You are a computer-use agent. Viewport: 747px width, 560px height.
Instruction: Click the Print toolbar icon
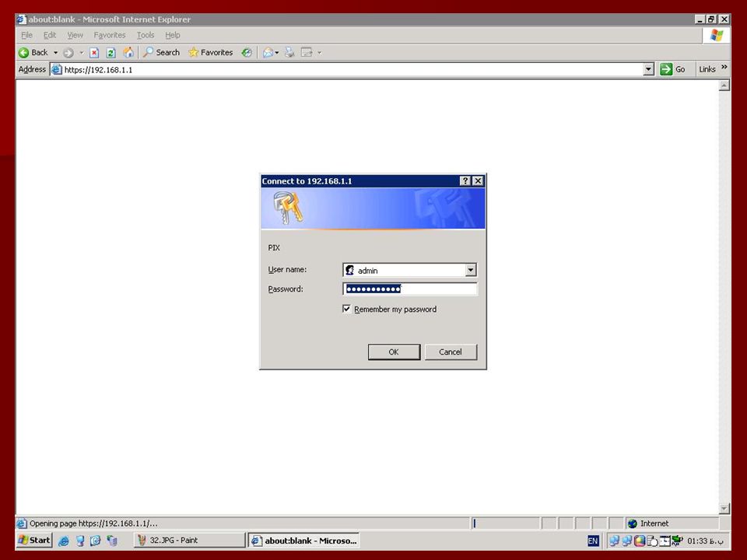pyautogui.click(x=289, y=52)
